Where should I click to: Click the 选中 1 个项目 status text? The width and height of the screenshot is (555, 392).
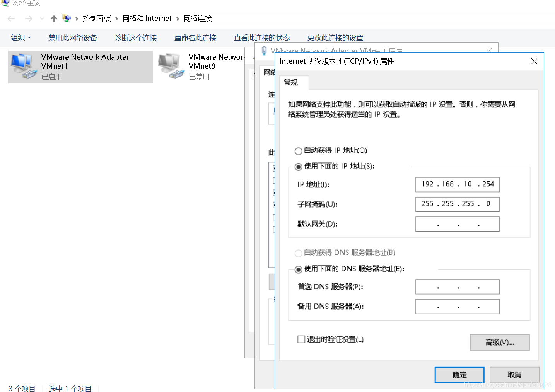[70, 389]
